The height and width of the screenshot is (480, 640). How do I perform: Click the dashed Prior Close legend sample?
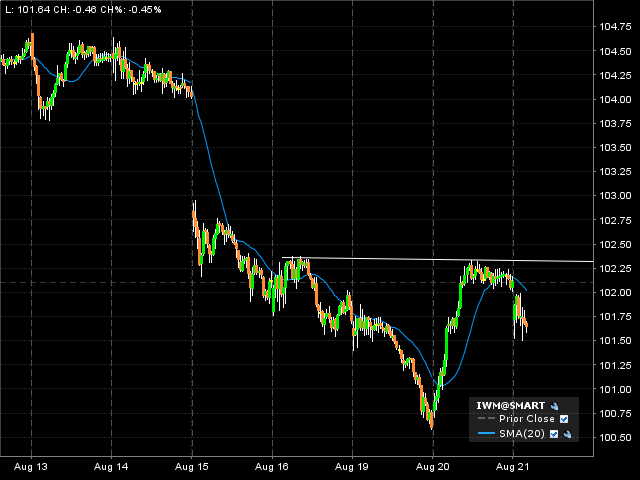pos(486,419)
